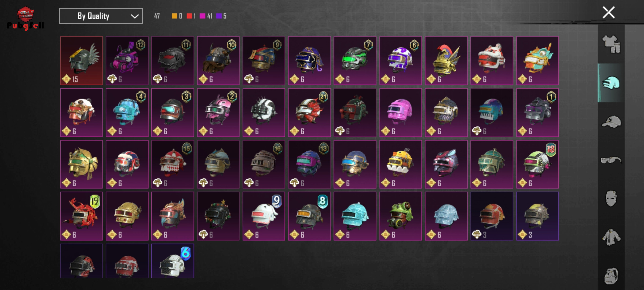Pick the yellow duck helmet
This screenshot has width=644, height=290.
401,164
